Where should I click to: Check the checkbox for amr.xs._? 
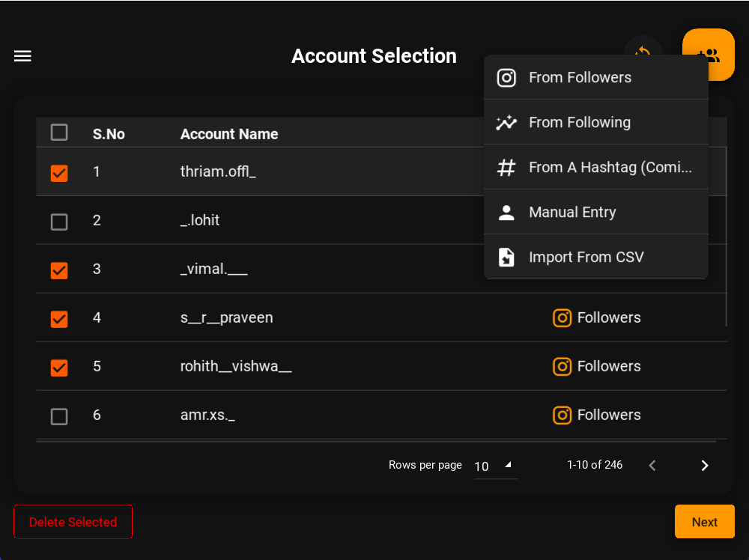(59, 416)
